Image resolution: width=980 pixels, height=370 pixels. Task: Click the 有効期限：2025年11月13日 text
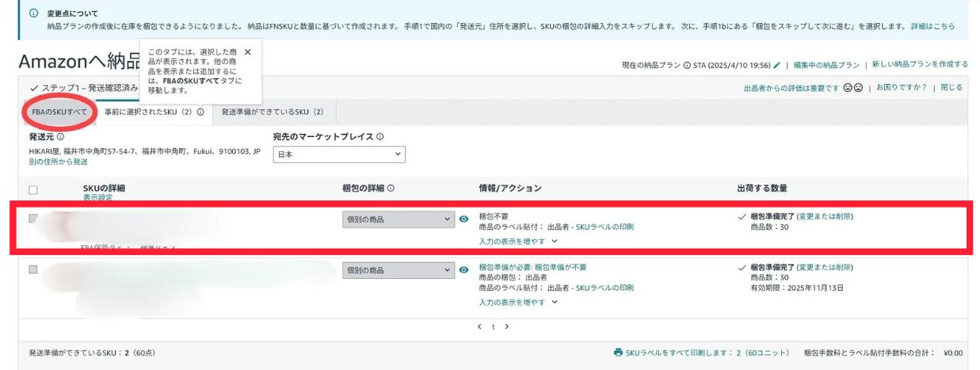(x=797, y=288)
